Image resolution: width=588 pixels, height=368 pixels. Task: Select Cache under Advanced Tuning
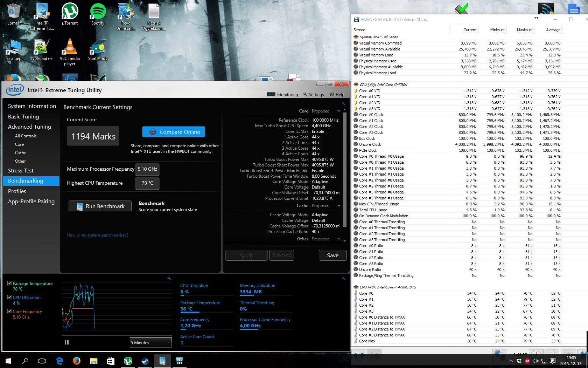pyautogui.click(x=21, y=153)
